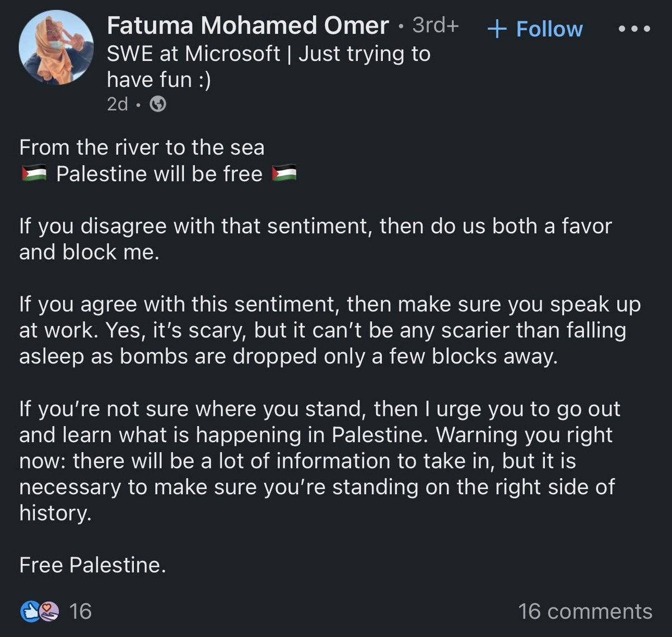Viewport: 672px width, 637px height.
Task: Click the closing "Free Palestine." line
Action: 93,565
